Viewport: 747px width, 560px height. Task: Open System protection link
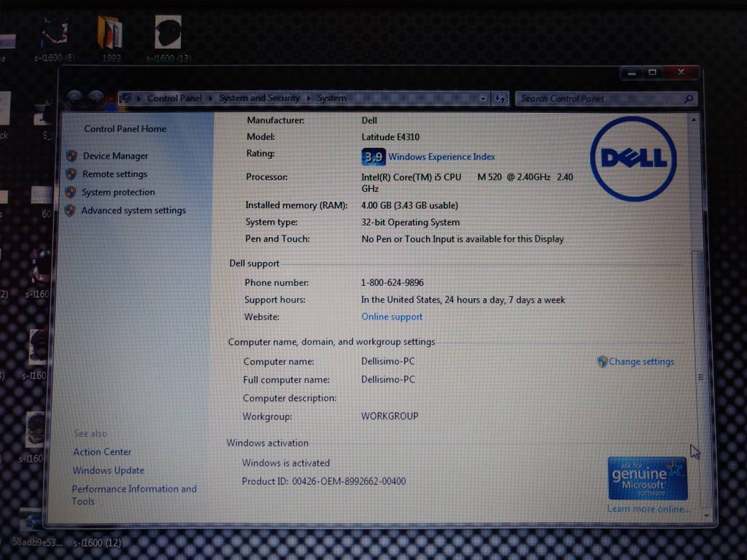pyautogui.click(x=118, y=192)
